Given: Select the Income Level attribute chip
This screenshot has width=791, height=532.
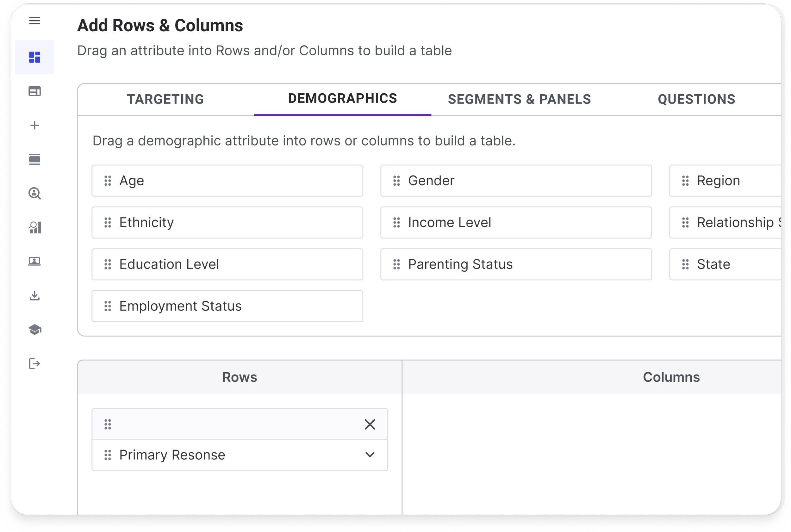Looking at the screenshot, I should click(516, 223).
